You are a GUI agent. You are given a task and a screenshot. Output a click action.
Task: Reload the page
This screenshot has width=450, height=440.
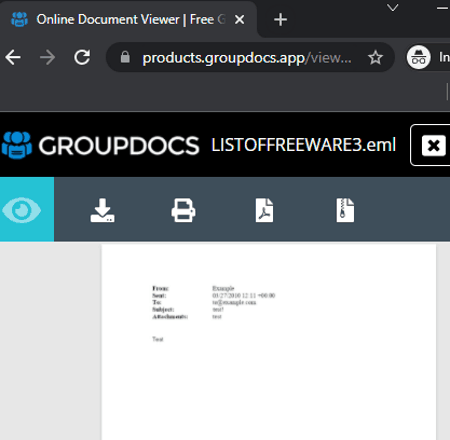82,57
